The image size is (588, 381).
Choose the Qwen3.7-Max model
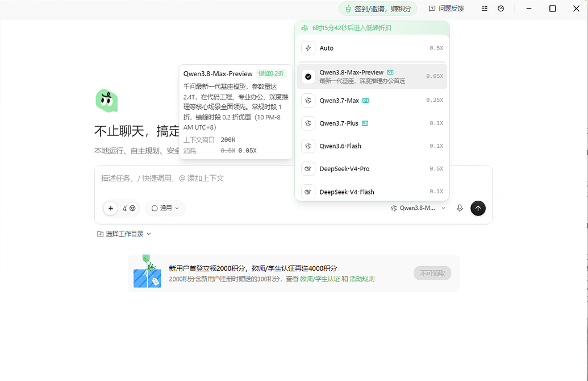pyautogui.click(x=372, y=101)
